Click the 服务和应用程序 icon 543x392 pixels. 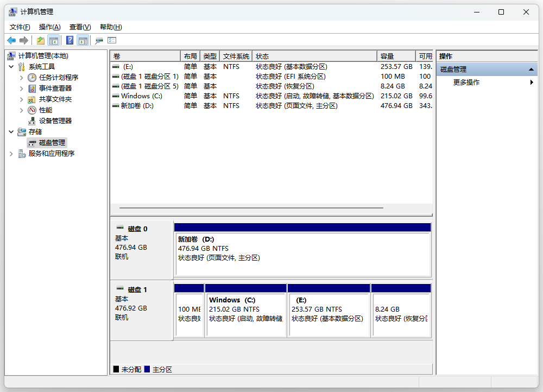(x=22, y=154)
